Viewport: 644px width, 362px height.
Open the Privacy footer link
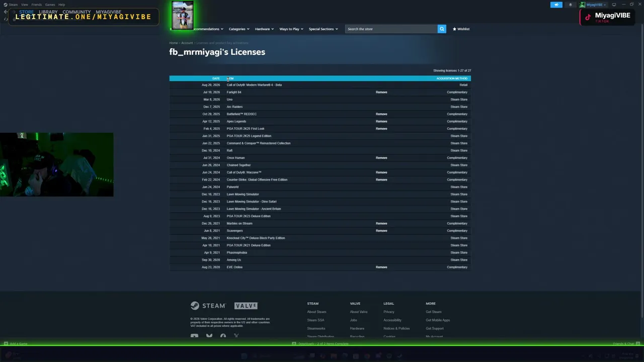[x=389, y=312]
